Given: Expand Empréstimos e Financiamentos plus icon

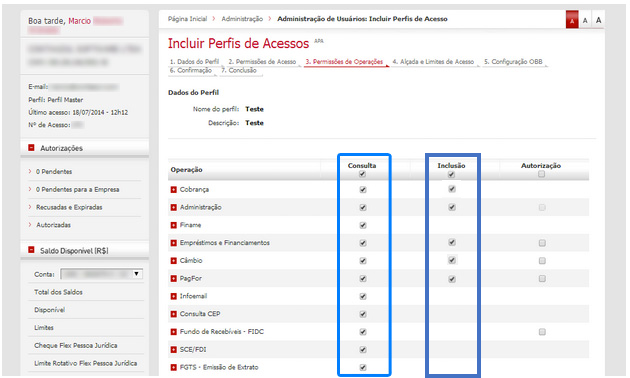Looking at the screenshot, I should point(174,243).
